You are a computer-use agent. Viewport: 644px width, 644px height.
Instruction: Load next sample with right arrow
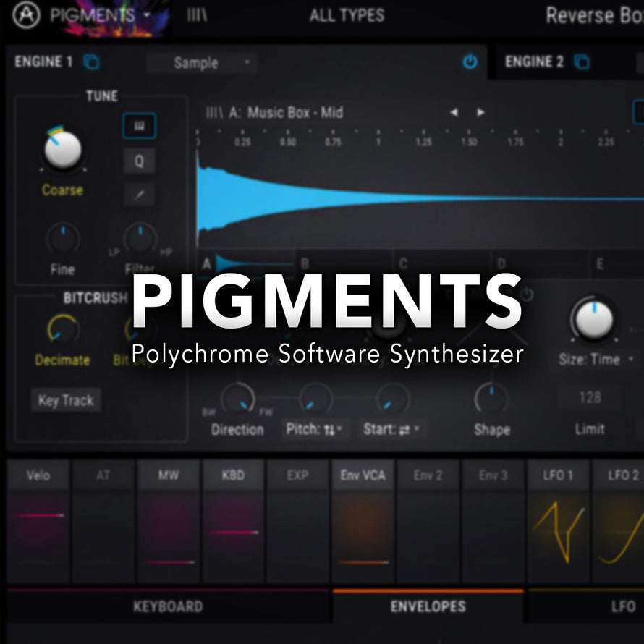480,112
